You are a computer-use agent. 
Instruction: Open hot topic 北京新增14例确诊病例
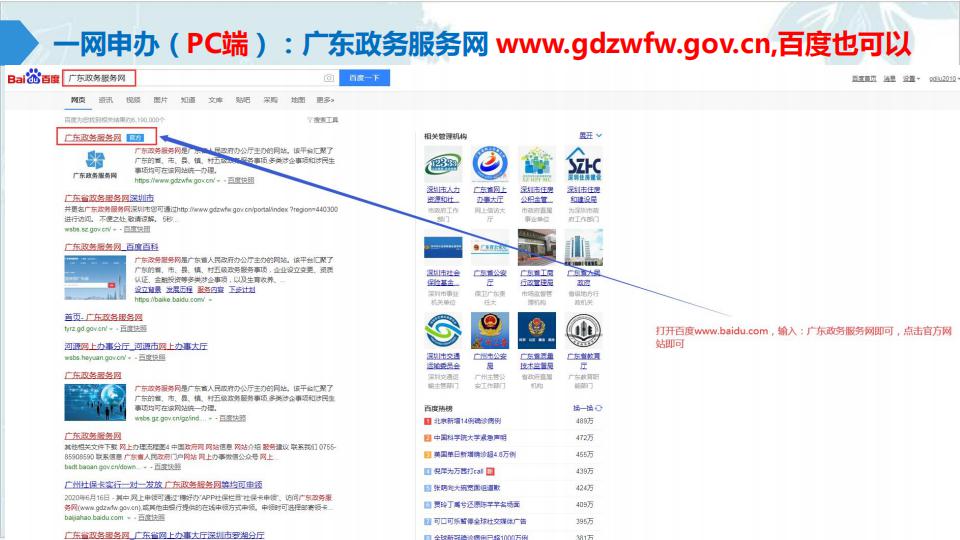[x=467, y=421]
